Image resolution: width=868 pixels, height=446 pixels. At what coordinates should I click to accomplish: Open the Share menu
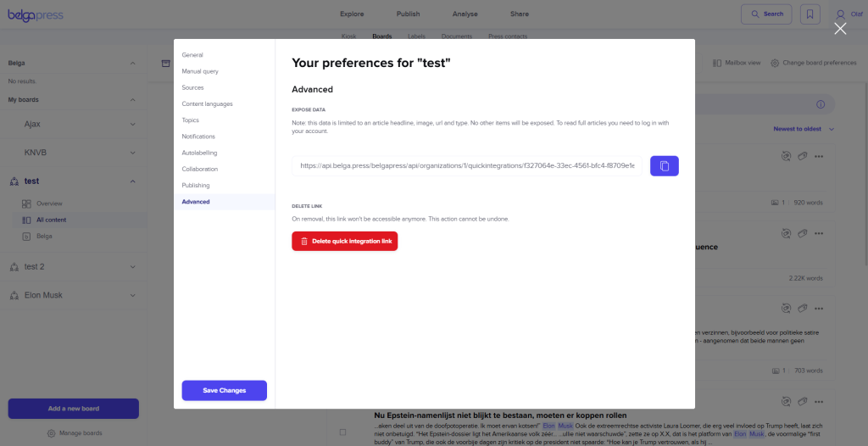coord(520,14)
